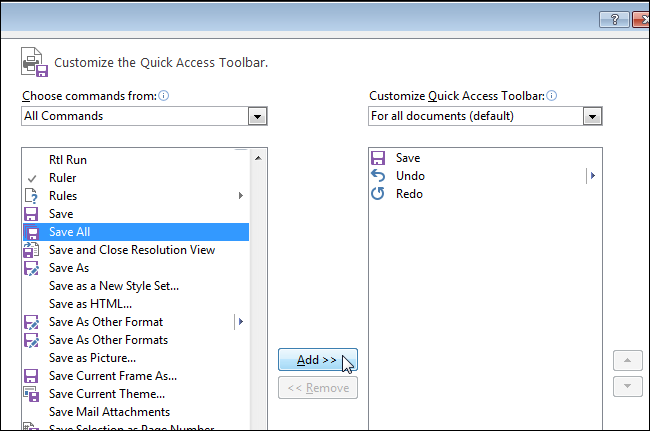
Task: Click the Save As Other Format icon
Action: coord(31,322)
